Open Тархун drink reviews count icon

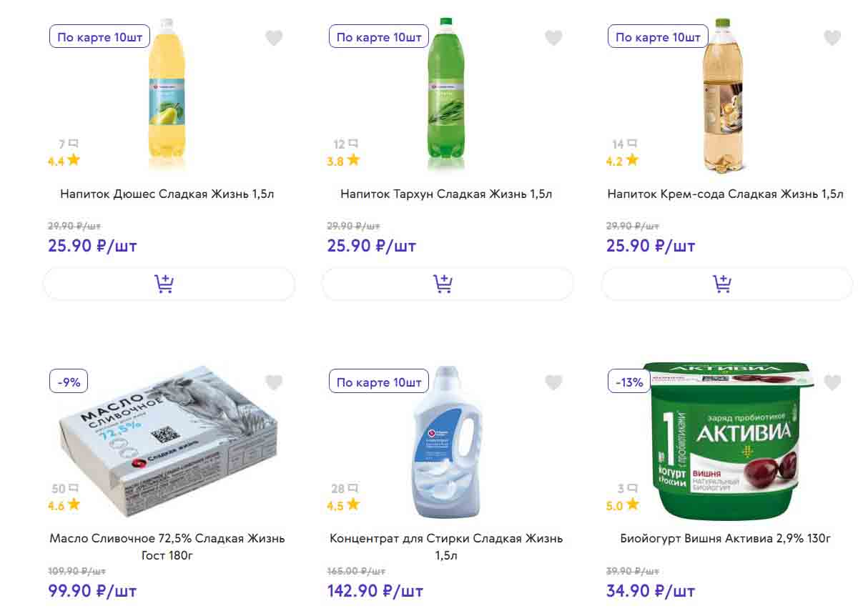(352, 144)
